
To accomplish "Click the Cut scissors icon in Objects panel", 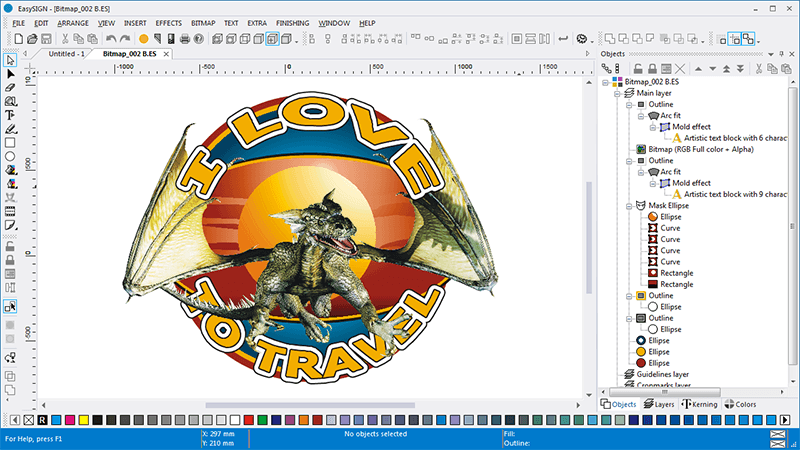I will [760, 68].
